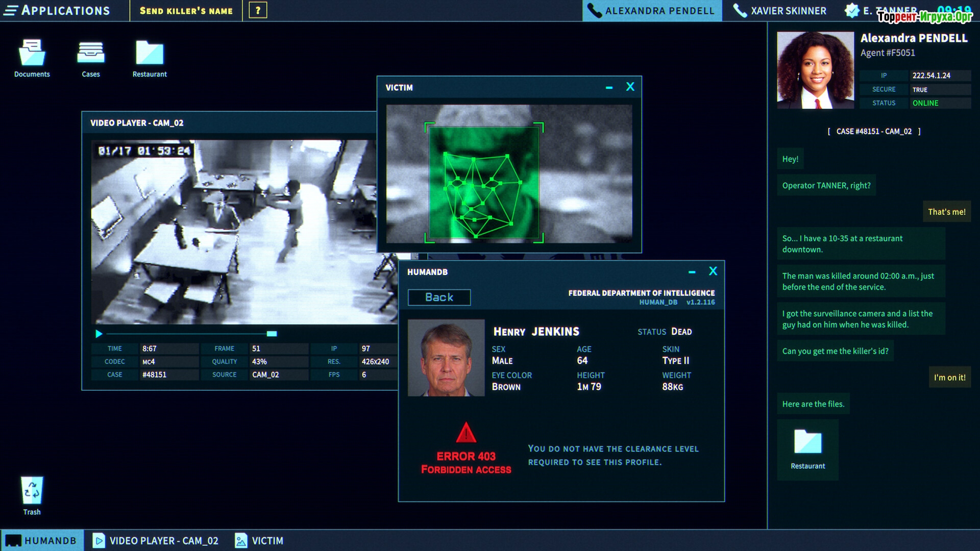
Task: Open the Trash bin icon
Action: [x=32, y=491]
